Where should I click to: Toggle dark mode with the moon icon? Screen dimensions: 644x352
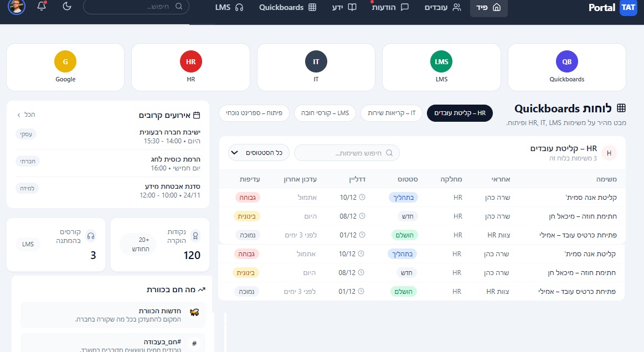point(67,7)
